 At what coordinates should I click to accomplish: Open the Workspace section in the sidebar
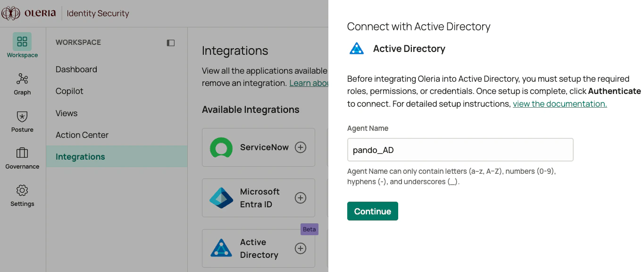point(22,46)
